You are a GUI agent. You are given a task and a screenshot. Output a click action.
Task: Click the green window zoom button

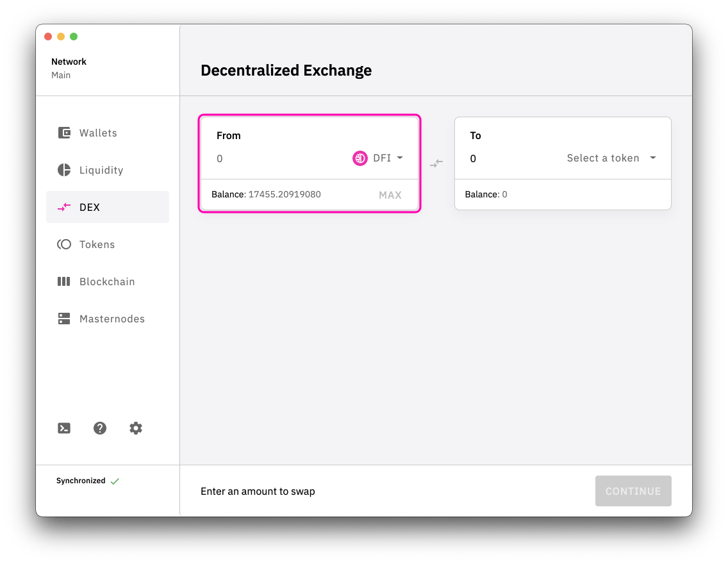pyautogui.click(x=74, y=37)
